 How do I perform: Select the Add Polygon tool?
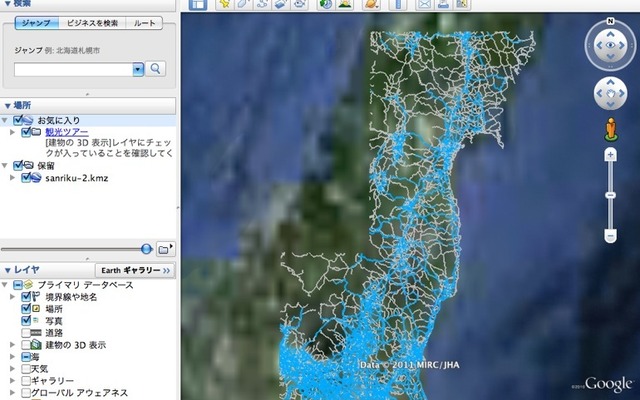pos(244,4)
